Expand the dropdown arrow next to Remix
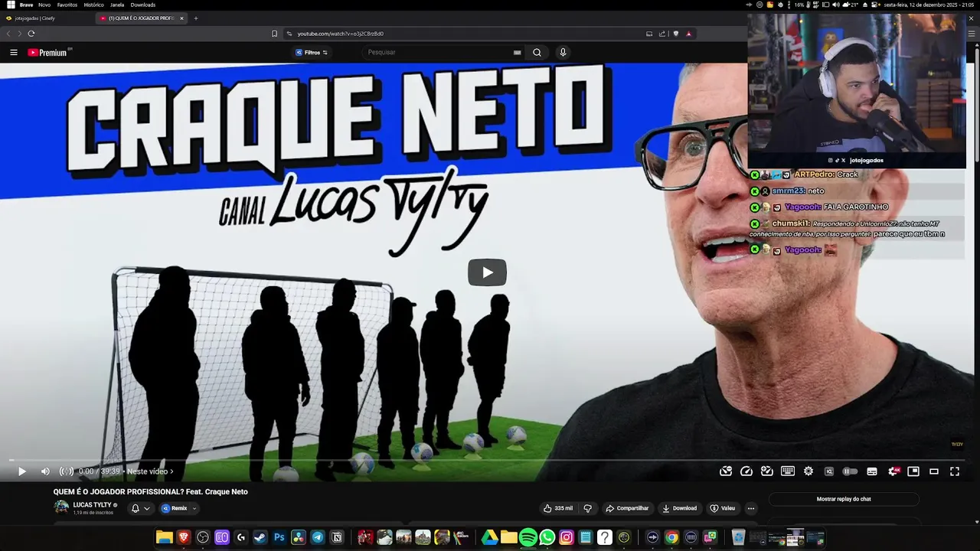Image resolution: width=980 pixels, height=551 pixels. [194, 508]
